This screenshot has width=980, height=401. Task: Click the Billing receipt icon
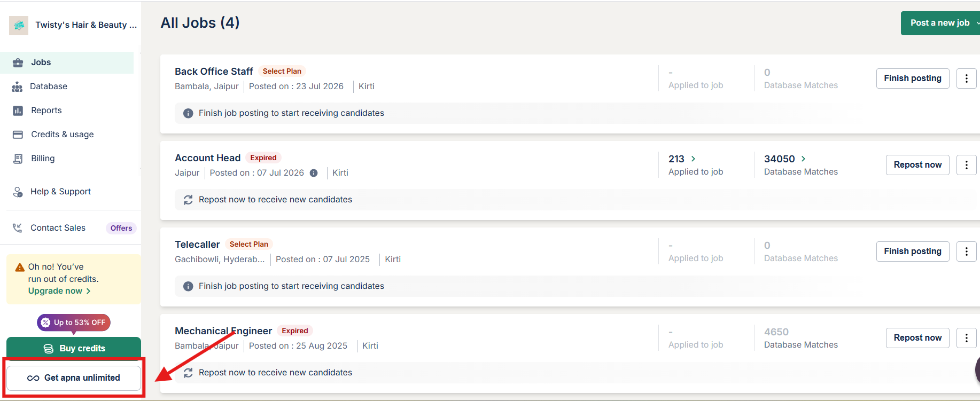coord(18,159)
